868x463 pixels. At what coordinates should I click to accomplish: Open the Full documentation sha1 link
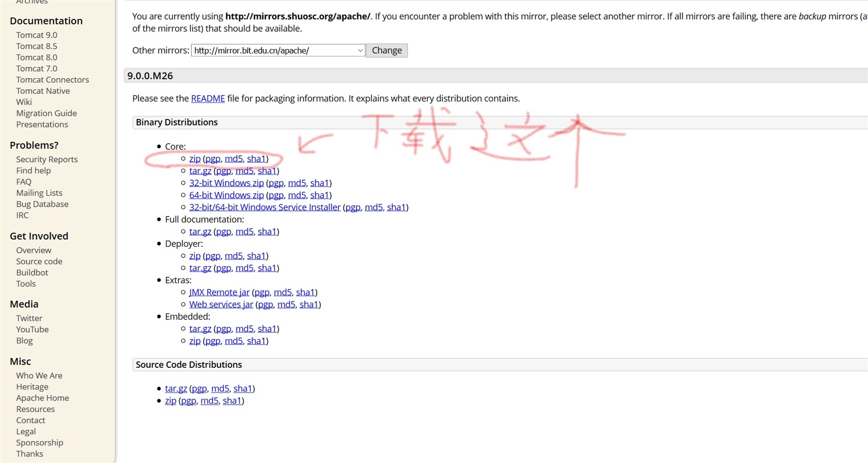(267, 231)
